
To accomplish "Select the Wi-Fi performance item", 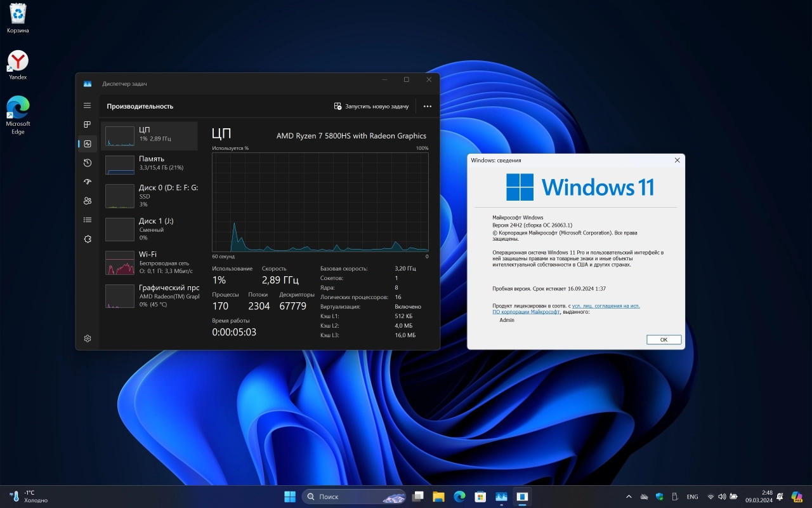I will click(150, 262).
